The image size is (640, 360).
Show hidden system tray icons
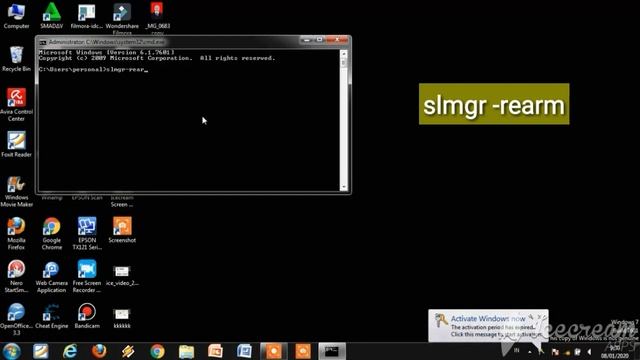tap(530, 351)
